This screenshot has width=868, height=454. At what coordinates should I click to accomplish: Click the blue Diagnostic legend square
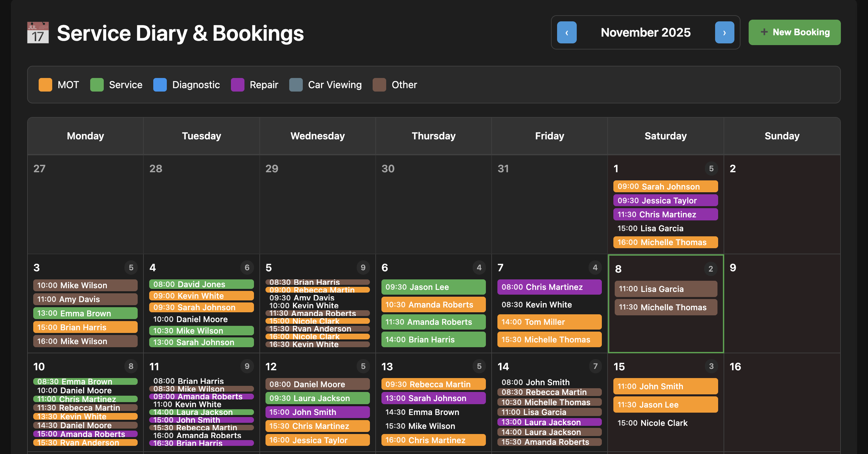tap(160, 84)
